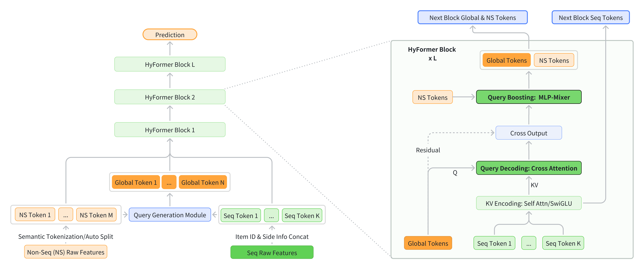Expand the ellipsis between Seq Token 1 and K
The image size is (644, 270).
tap(271, 215)
